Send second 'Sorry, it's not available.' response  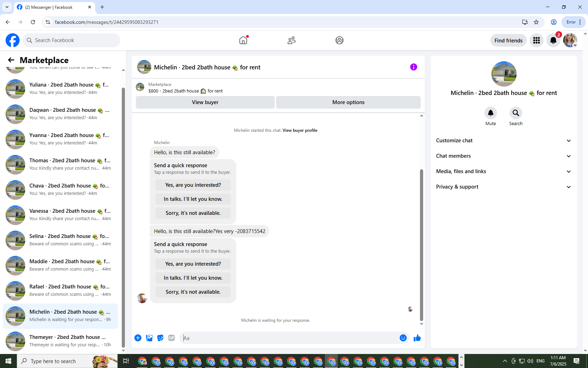[x=193, y=292]
